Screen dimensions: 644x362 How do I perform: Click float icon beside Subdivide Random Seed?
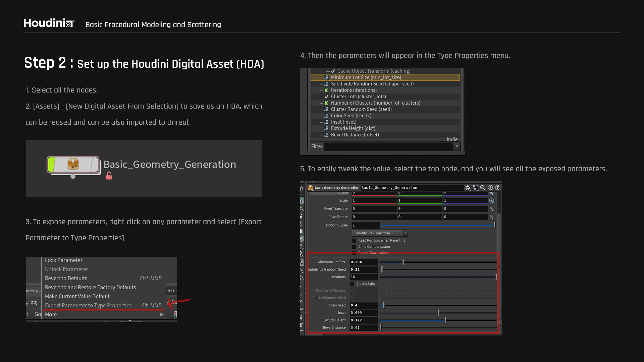326,84
